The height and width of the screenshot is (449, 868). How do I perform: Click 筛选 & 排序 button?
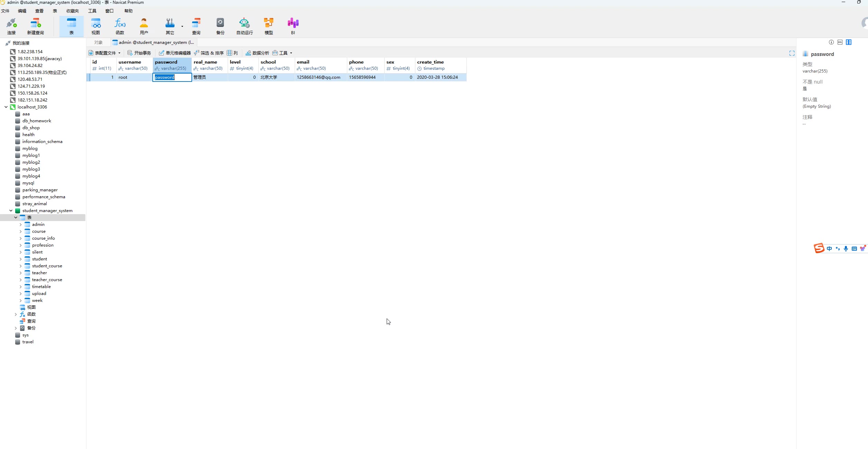coord(209,53)
